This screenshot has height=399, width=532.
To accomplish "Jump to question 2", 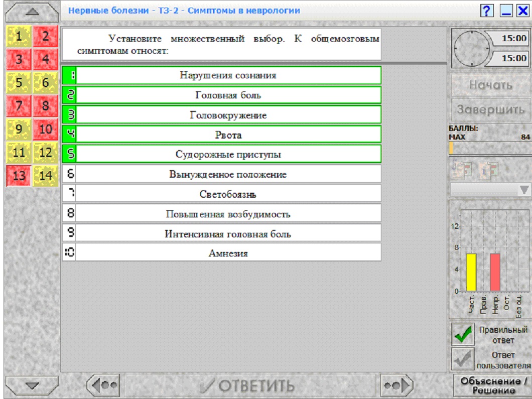I will click(46, 36).
